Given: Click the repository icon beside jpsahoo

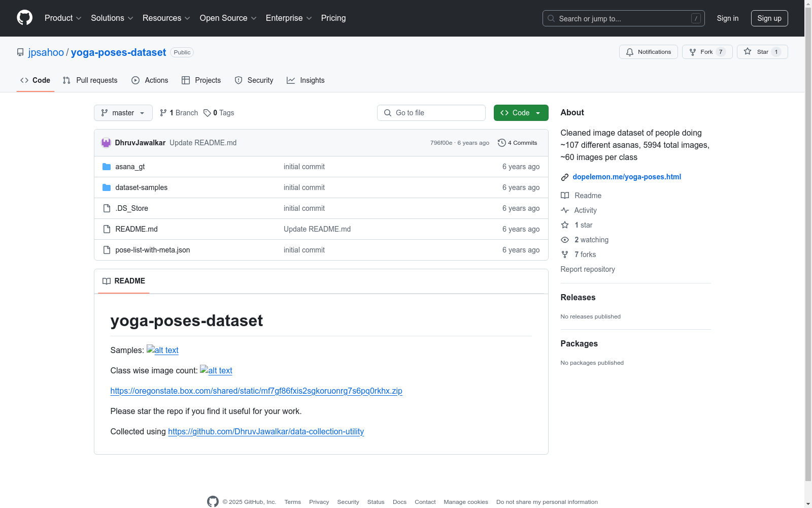Looking at the screenshot, I should tap(20, 52).
